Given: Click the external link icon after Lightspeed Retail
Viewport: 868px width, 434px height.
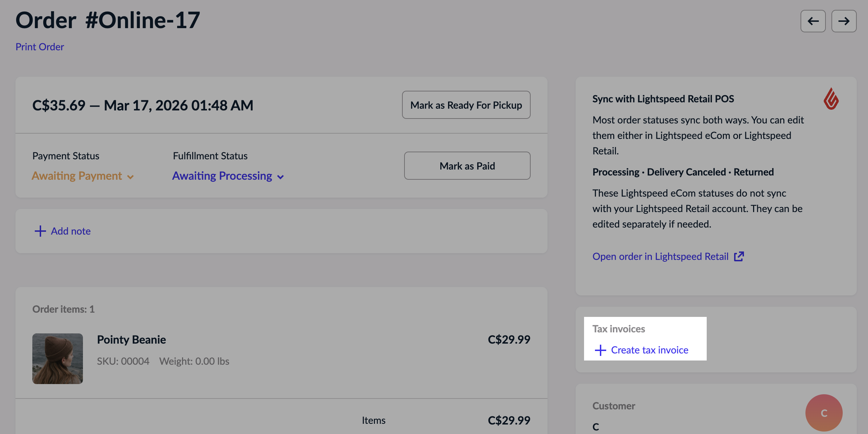Looking at the screenshot, I should click(x=739, y=256).
